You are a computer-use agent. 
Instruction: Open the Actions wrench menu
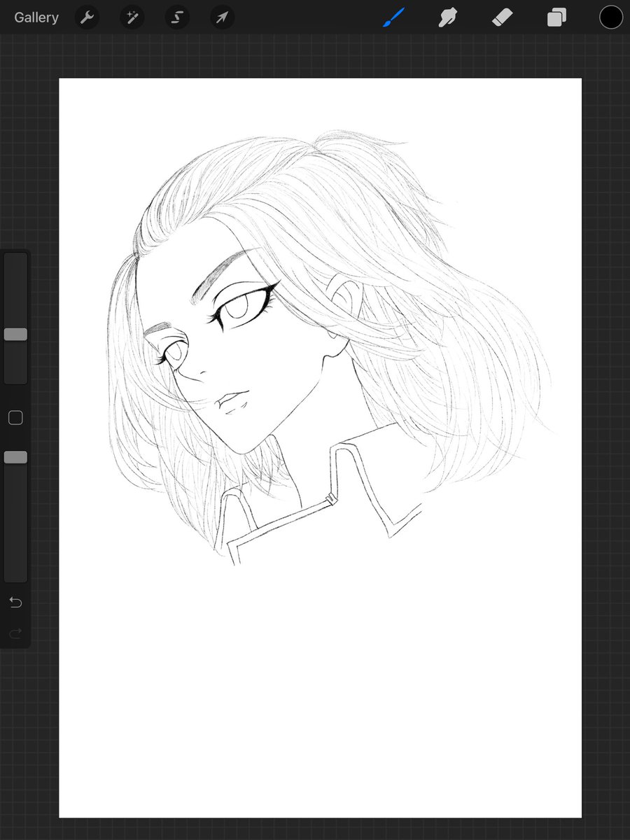click(87, 17)
